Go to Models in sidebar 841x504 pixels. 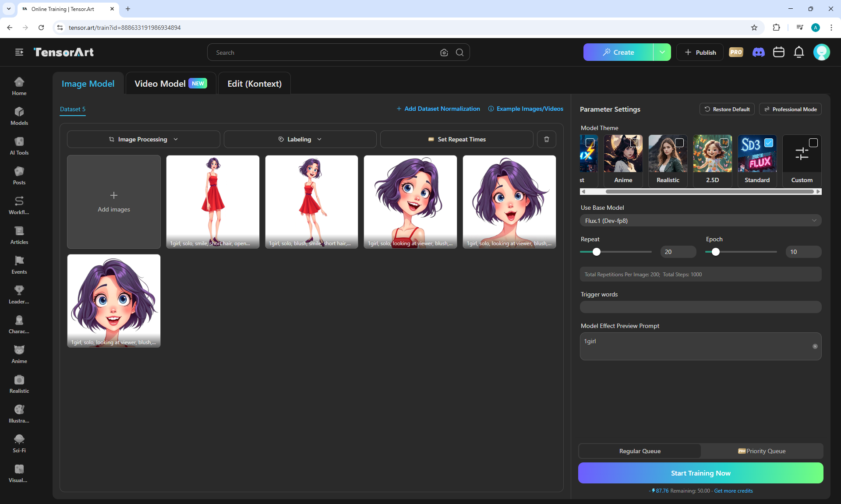click(19, 116)
